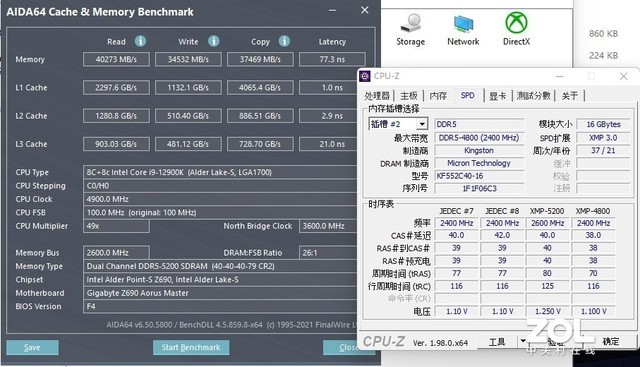Click the North Bridge Clock 3600.0 MHz field
Viewport: 640px width, 367px height.
328,226
